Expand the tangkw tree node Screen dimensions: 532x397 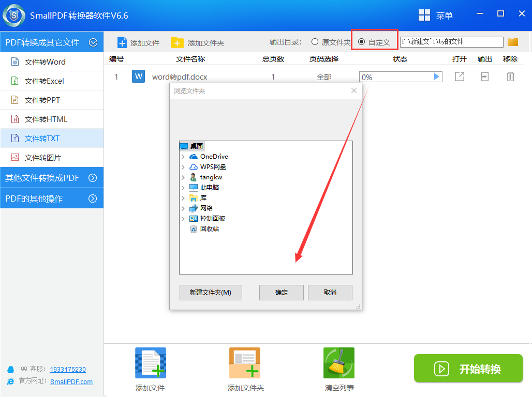183,177
